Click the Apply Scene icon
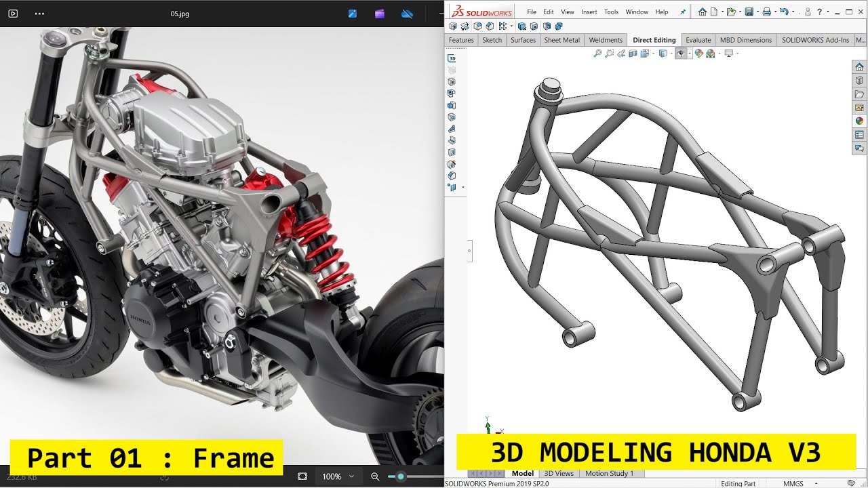 pos(711,54)
